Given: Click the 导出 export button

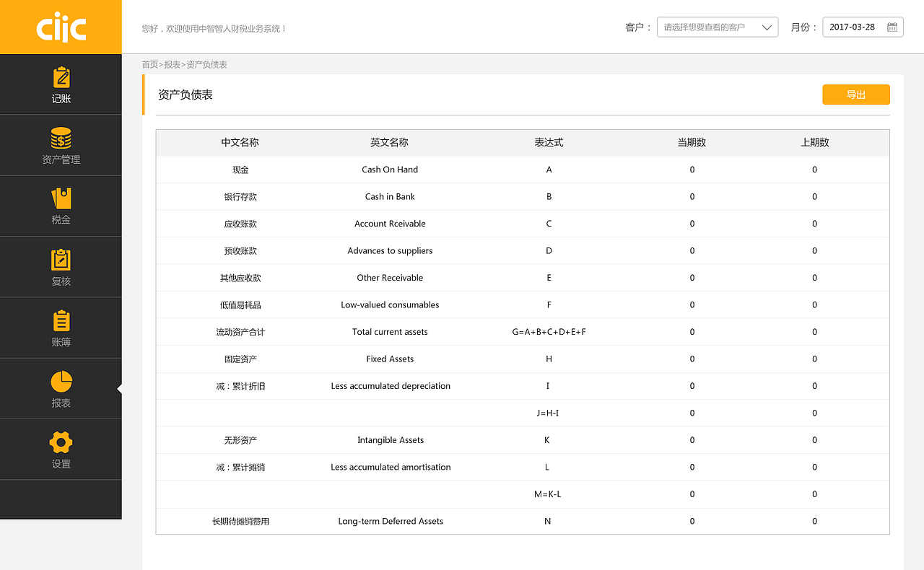Looking at the screenshot, I should point(856,95).
